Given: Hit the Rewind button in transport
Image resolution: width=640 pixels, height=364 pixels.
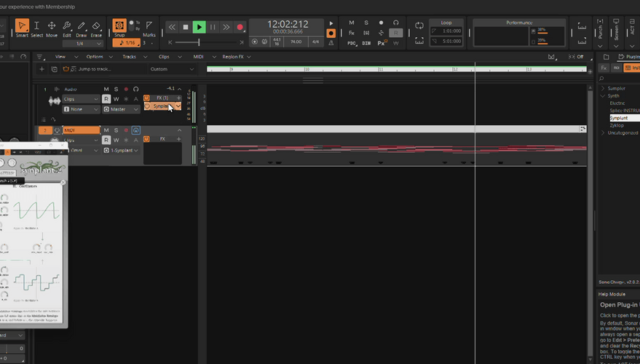Looking at the screenshot, I should (x=172, y=27).
